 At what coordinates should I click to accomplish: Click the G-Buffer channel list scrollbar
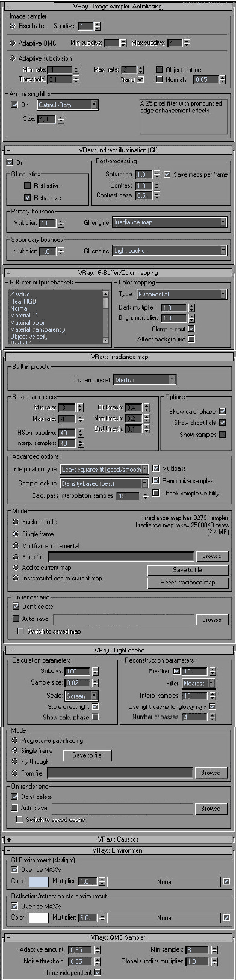click(x=106, y=317)
